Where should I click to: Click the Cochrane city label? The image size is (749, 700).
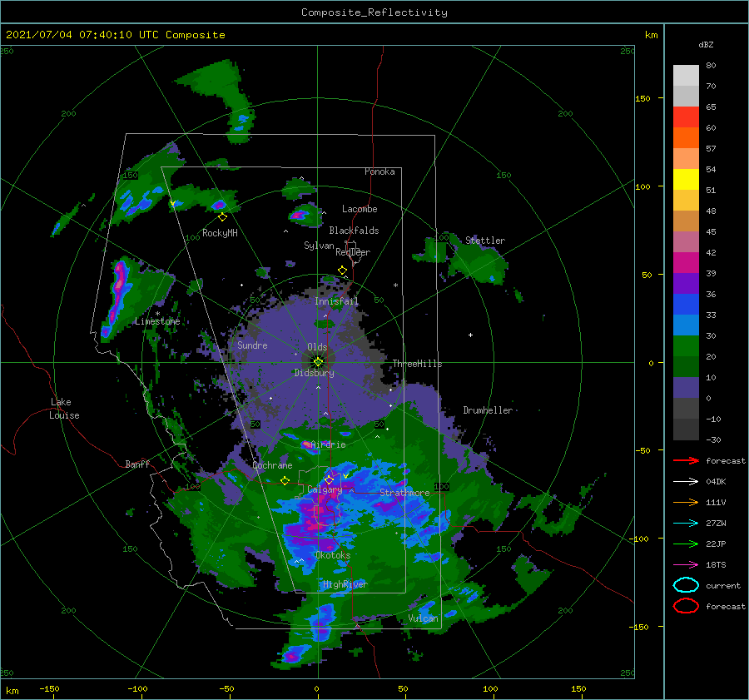coord(272,465)
